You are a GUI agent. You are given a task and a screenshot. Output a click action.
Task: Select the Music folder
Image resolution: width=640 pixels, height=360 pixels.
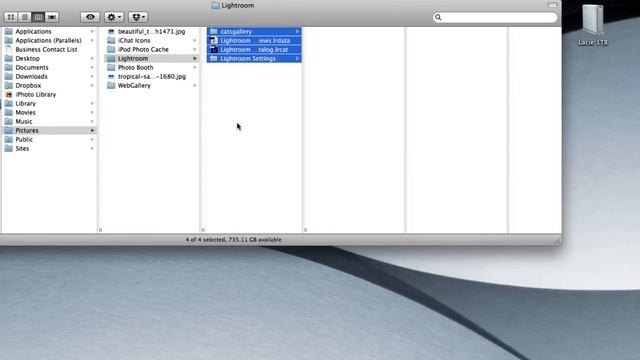pos(49,121)
